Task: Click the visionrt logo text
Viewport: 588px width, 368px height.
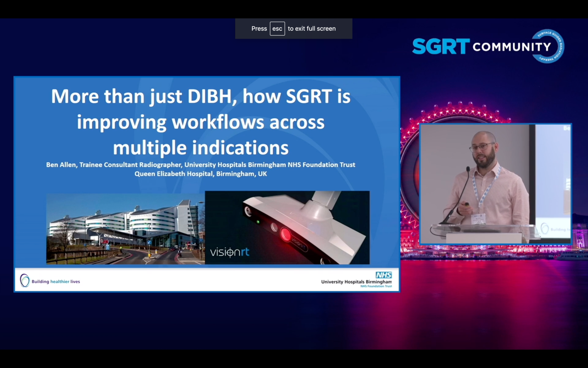Action: click(x=230, y=252)
